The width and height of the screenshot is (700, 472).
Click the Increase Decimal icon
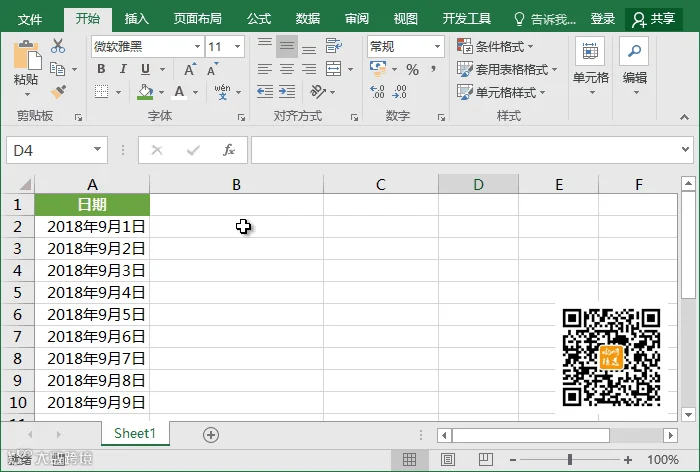click(x=377, y=92)
